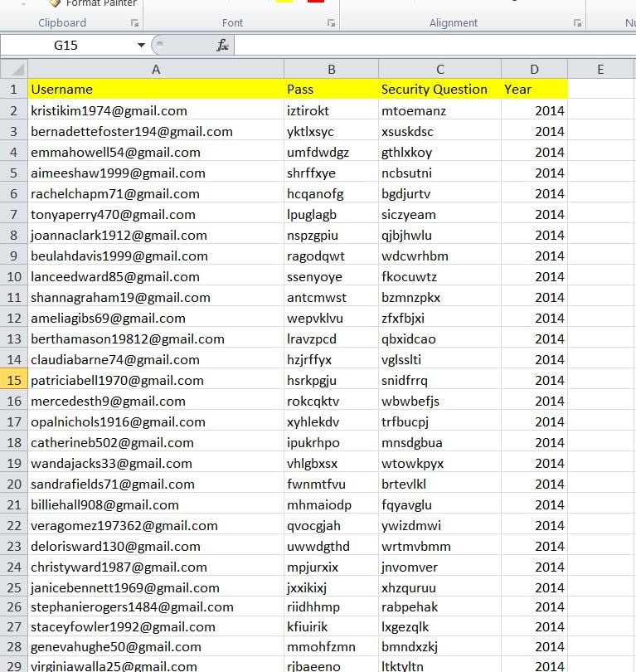
Task: Click the Year cell 2014 in row 20
Action: coord(534,484)
